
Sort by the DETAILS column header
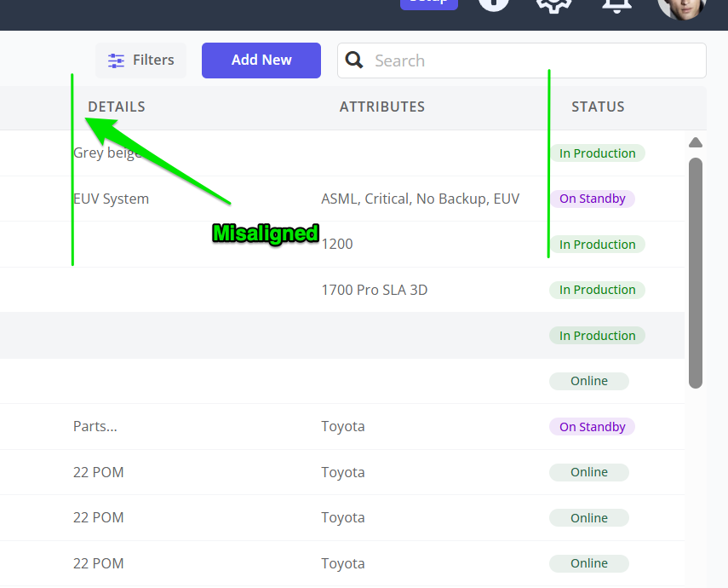tap(117, 107)
